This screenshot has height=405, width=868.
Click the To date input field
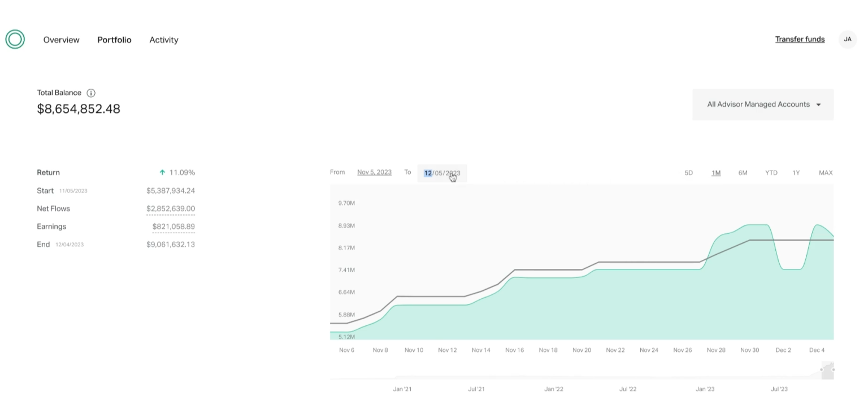click(x=442, y=173)
